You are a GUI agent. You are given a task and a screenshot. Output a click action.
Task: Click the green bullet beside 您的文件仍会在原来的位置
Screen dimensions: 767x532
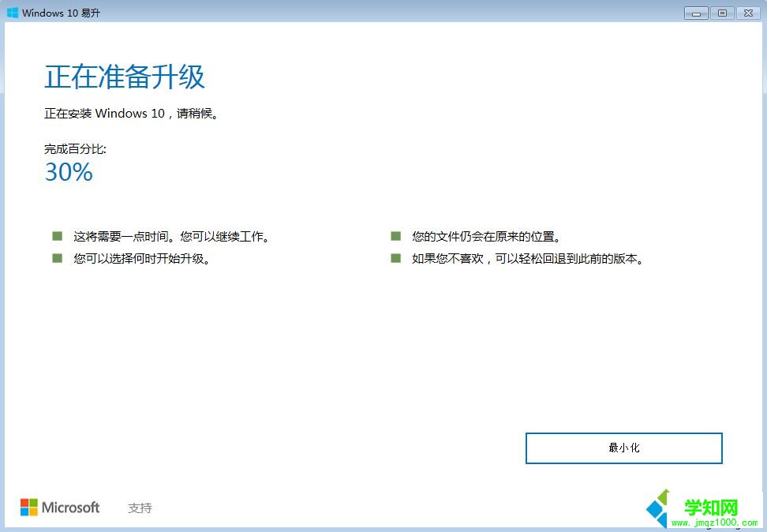pos(395,234)
